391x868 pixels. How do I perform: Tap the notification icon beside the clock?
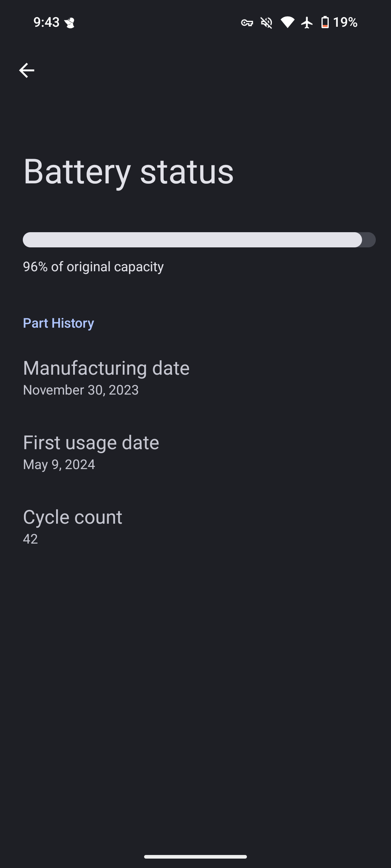coord(69,23)
